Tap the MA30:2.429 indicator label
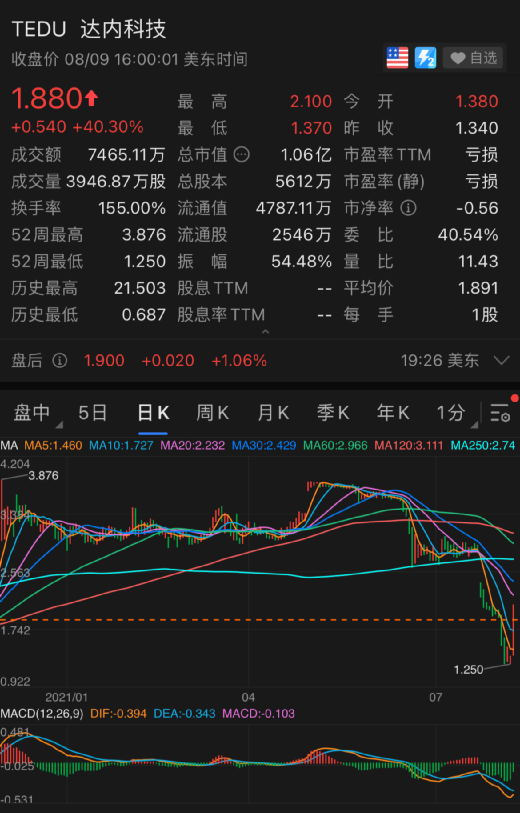520x813 pixels. tap(264, 445)
